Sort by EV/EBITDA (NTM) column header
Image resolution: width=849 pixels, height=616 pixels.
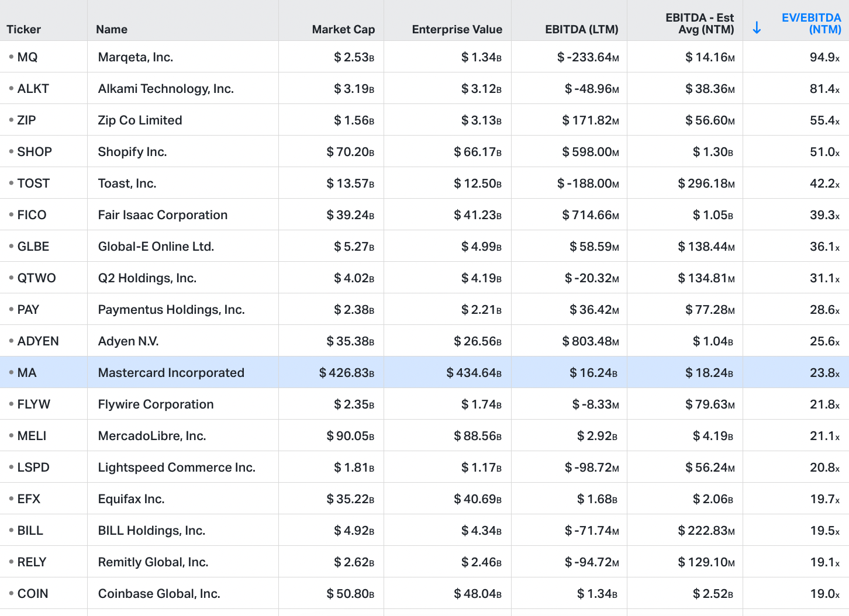pyautogui.click(x=811, y=23)
